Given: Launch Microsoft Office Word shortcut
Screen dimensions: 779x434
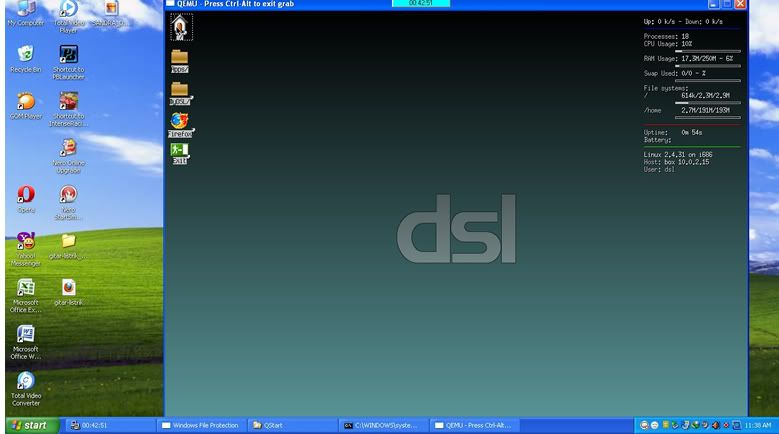Looking at the screenshot, I should point(26,342).
